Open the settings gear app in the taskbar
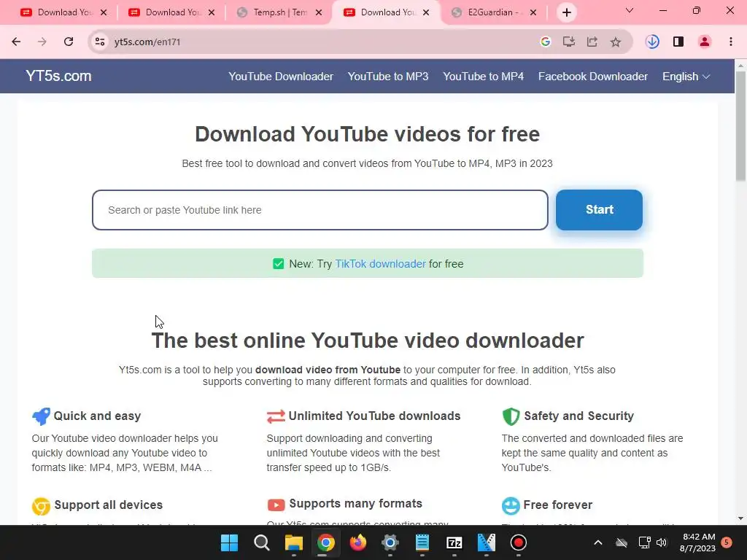Screen dimensions: 747x560 [390, 542]
